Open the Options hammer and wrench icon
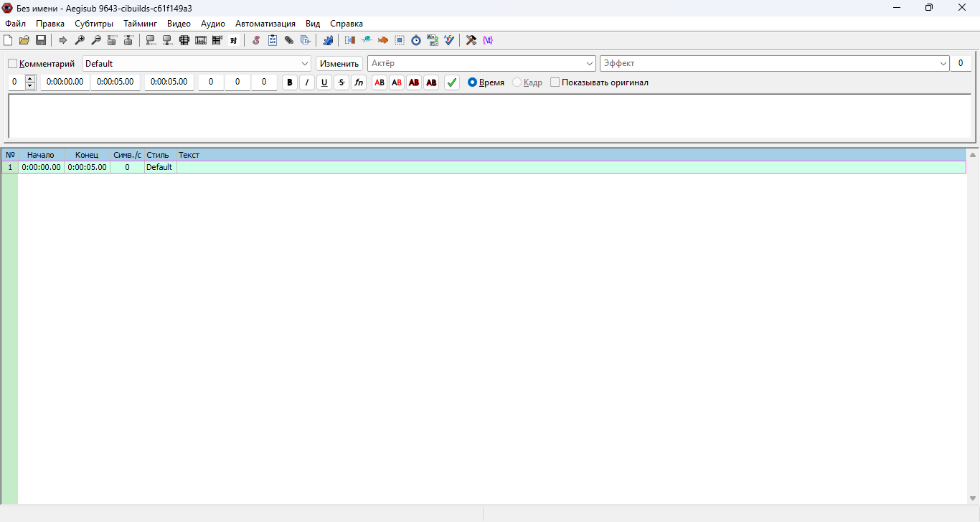Image resolution: width=980 pixels, height=522 pixels. [x=471, y=40]
